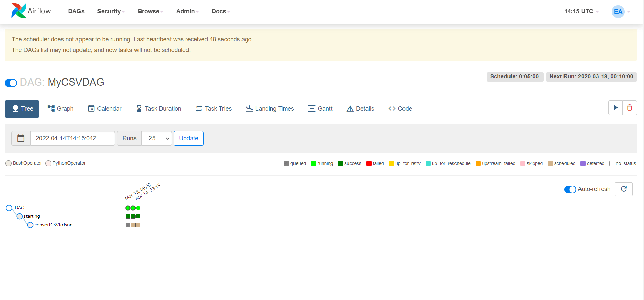
Task: Click the up_for_retry status legend swatch
Action: (391, 164)
